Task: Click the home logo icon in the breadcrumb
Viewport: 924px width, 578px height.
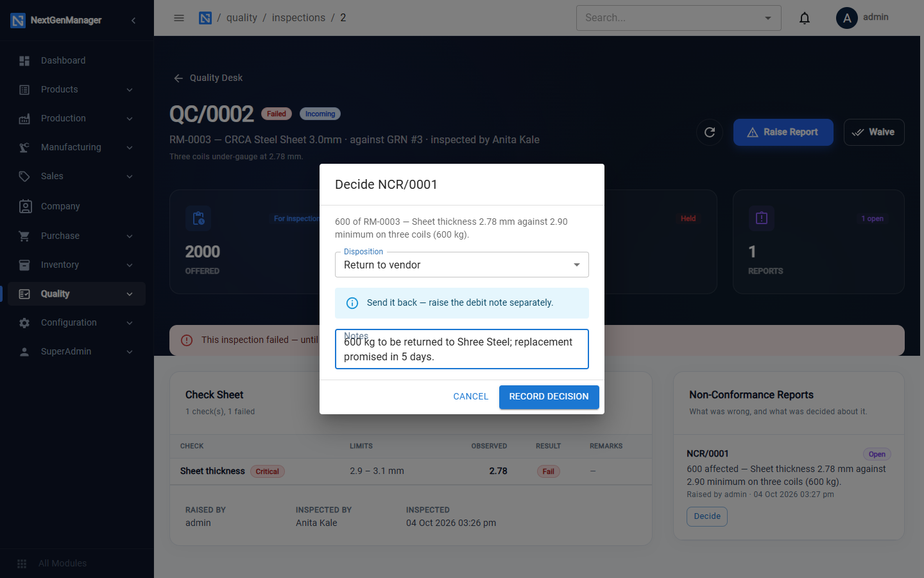Action: coord(205,18)
